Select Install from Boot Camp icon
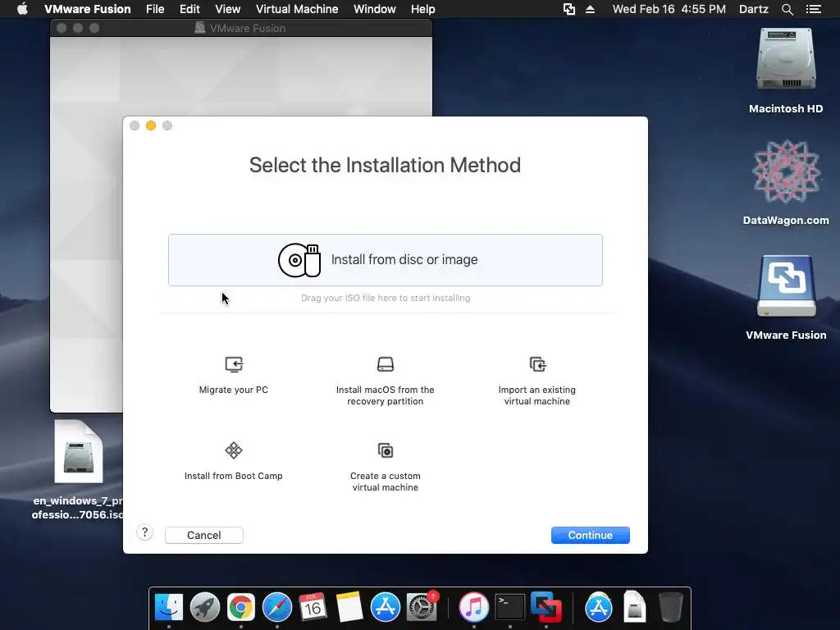The image size is (840, 630). click(234, 450)
